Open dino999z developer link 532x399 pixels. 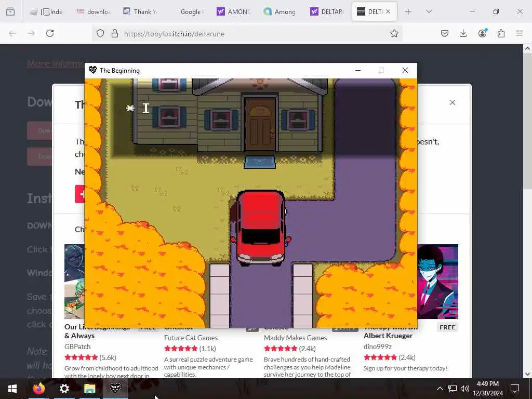point(378,347)
